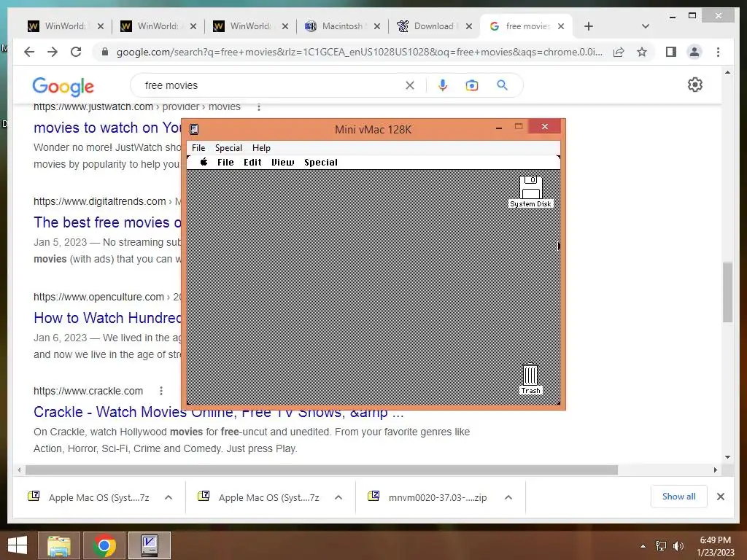Viewport: 747px width, 560px height.
Task: Open emulated Mac View menu
Action: (283, 162)
